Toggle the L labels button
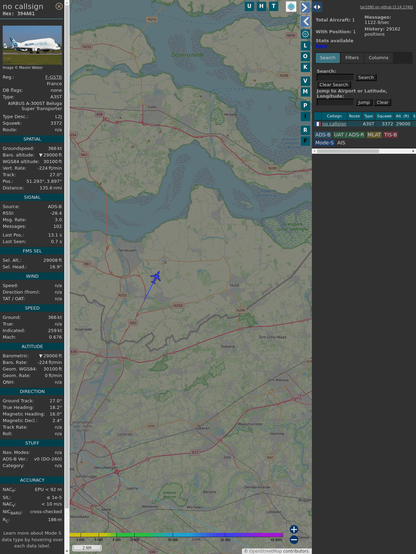Image resolution: width=416 pixels, height=554 pixels. point(305,45)
